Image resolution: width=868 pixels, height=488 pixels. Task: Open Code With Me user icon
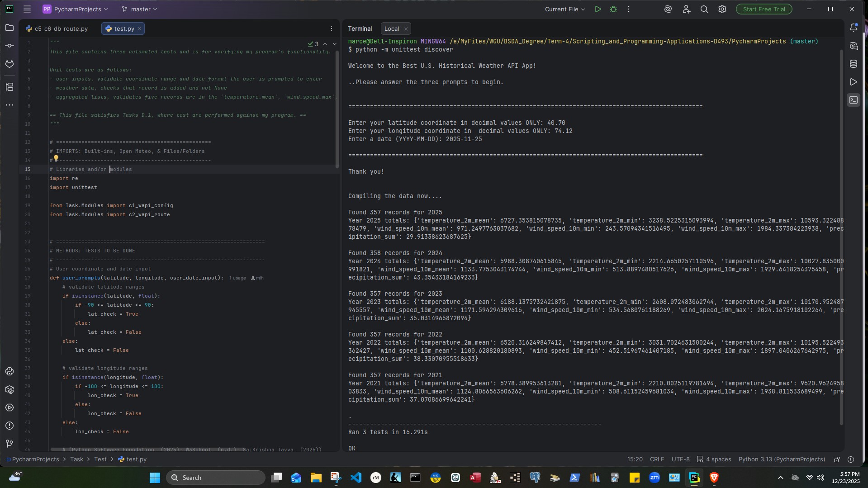point(686,9)
